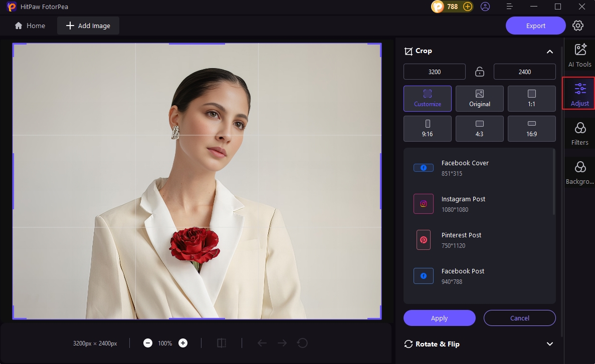Open the user account profile icon
Screen dimensions: 595x364
pos(485,7)
